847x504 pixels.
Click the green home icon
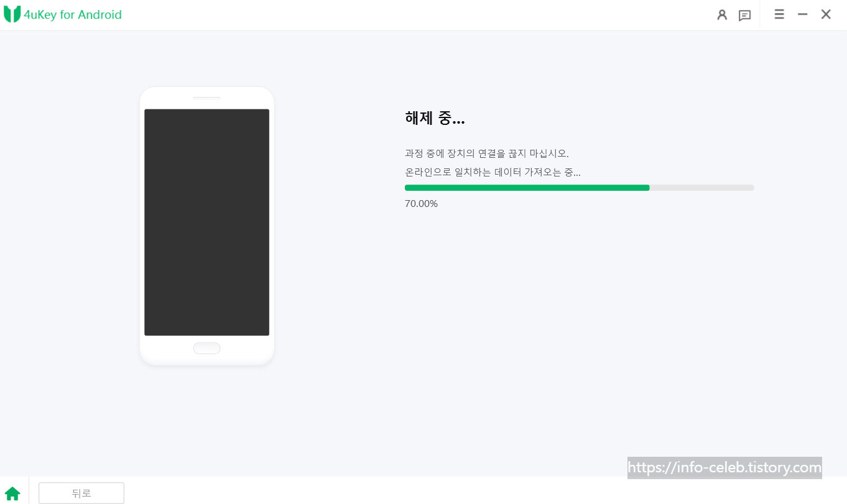pyautogui.click(x=12, y=493)
